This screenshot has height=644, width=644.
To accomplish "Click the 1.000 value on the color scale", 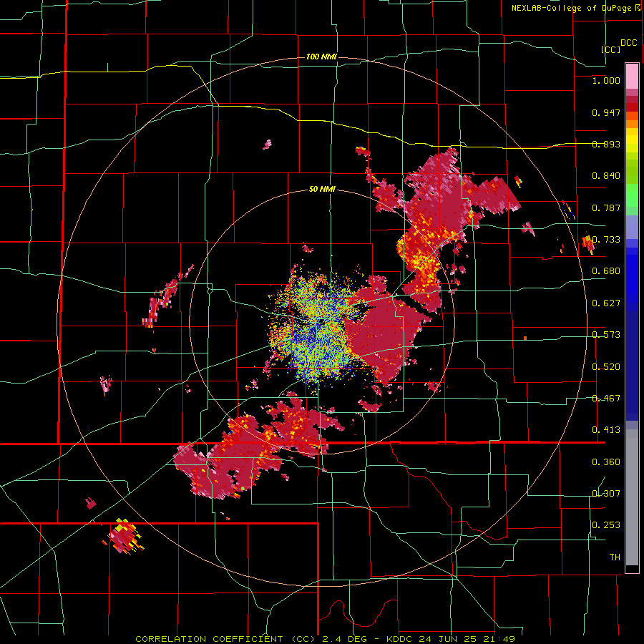I will click(x=606, y=80).
